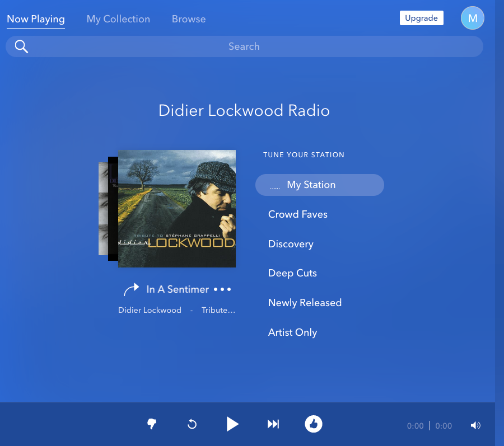Click into the Search field
The width and height of the screenshot is (504, 446).
[244, 46]
